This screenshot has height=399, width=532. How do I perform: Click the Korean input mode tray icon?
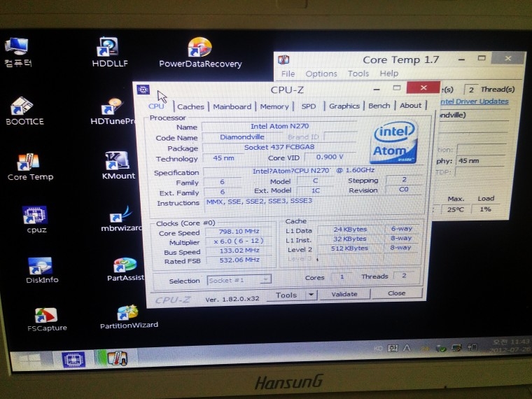[393, 348]
